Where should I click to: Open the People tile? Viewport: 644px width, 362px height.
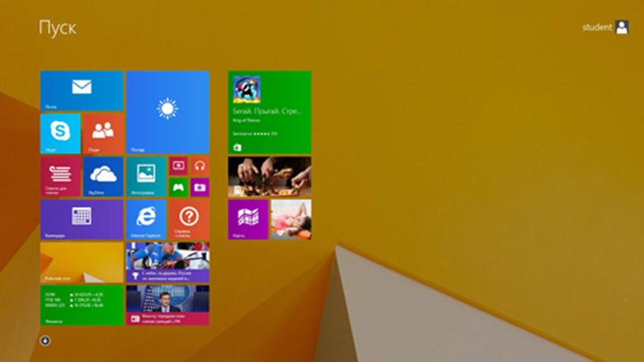(x=103, y=134)
